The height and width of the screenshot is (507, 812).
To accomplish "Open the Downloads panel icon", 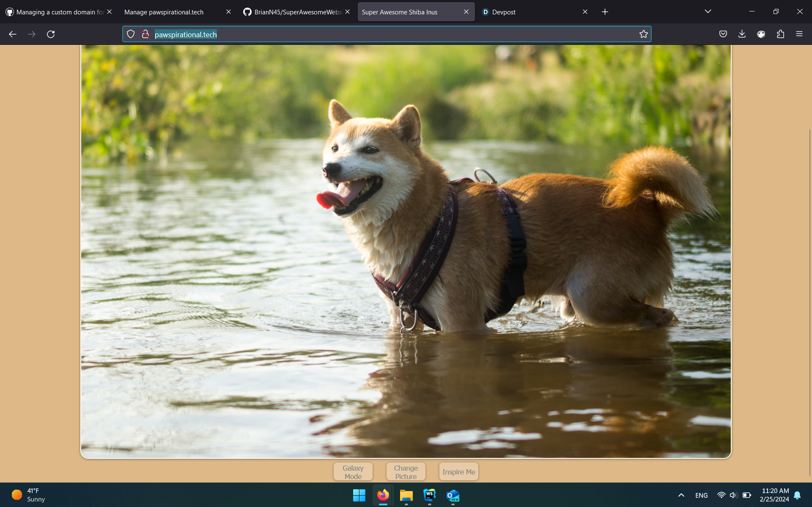I will (742, 34).
